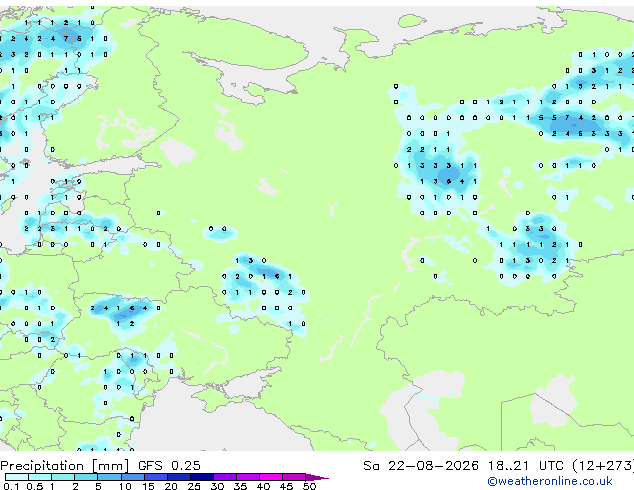The height and width of the screenshot is (490, 634).
Task: Click the 25–30 mm navy legend swatch
Action: 201,477
